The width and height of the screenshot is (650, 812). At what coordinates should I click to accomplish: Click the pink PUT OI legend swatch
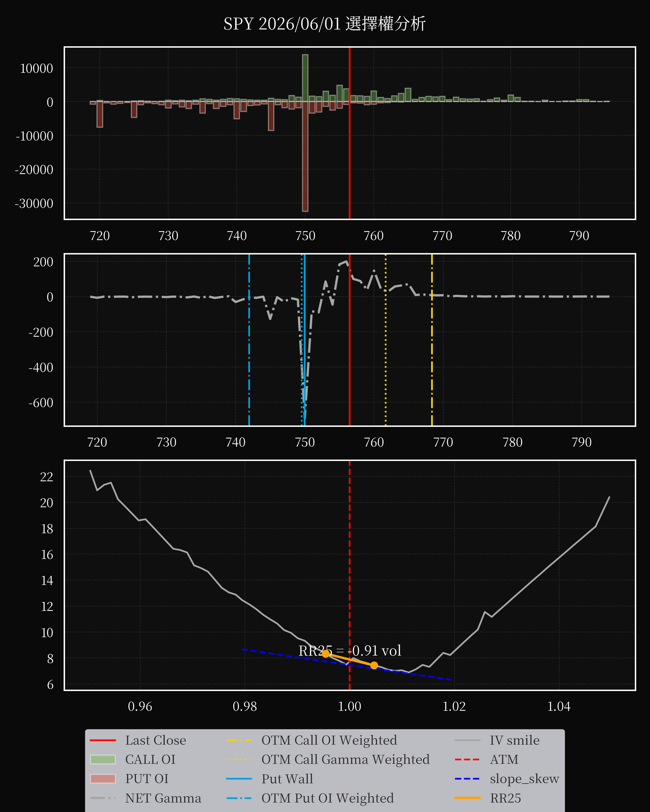103,779
